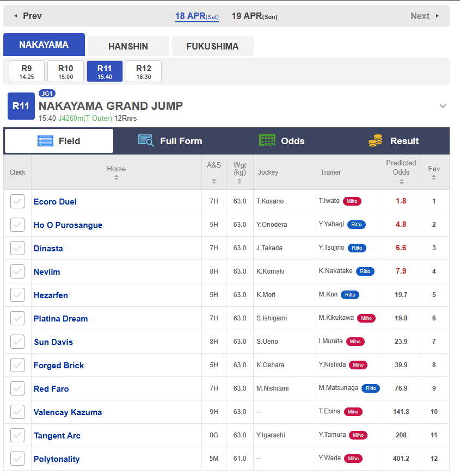Open the Odds tab
The width and height of the screenshot is (460, 476).
281,141
